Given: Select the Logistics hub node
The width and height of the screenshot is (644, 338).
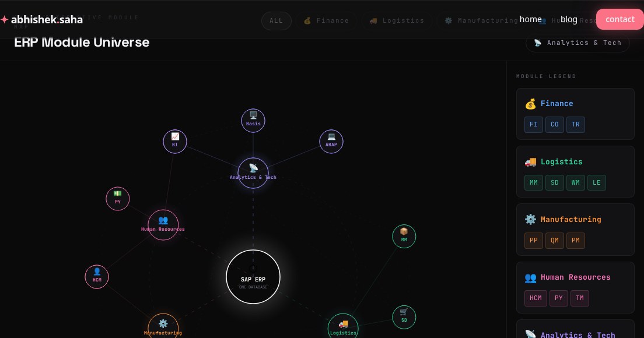Looking at the screenshot, I should (x=343, y=328).
